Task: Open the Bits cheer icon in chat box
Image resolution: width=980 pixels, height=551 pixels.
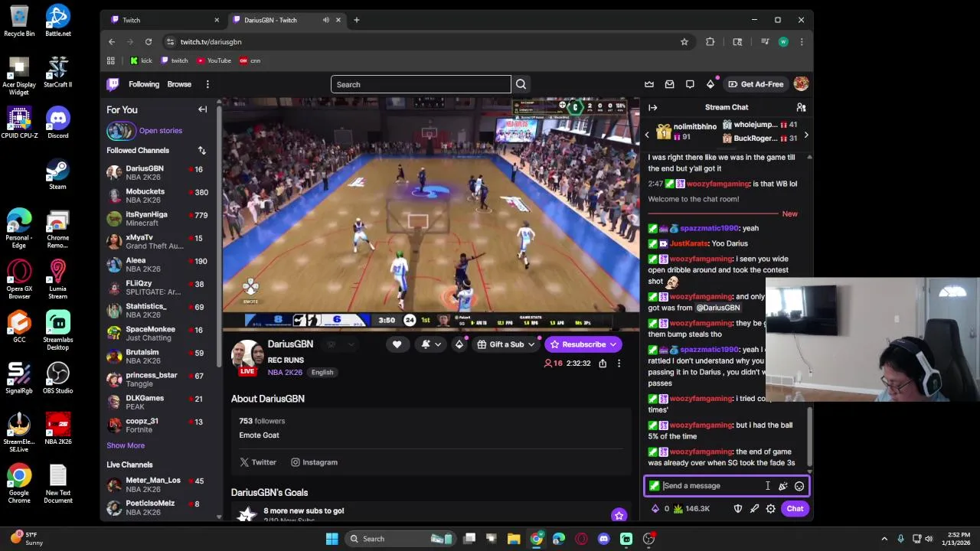Action: point(782,486)
